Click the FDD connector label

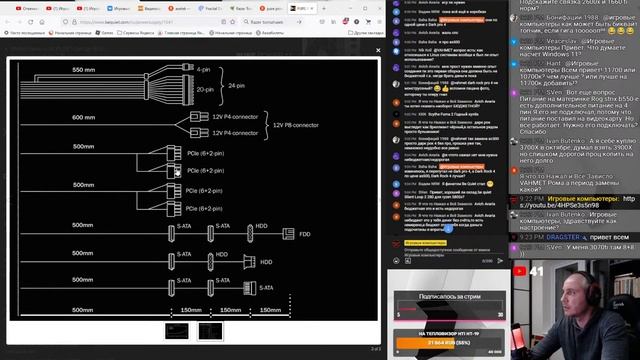tap(305, 234)
